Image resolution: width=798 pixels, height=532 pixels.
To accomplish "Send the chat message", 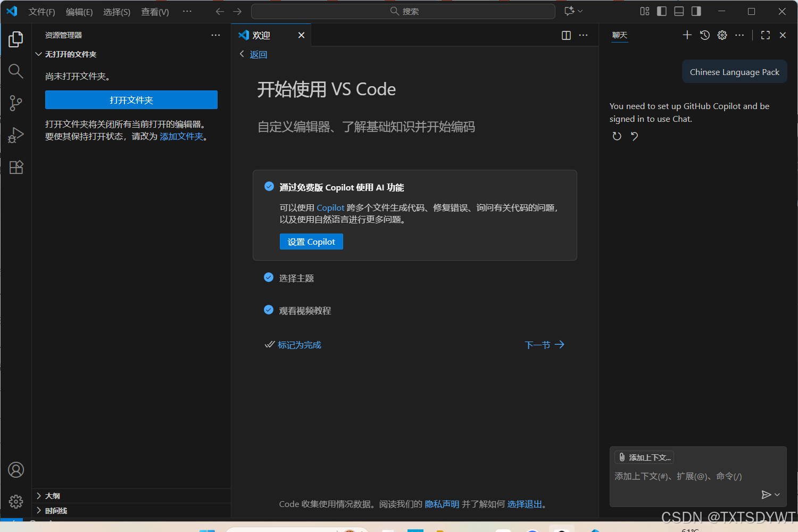I will [x=766, y=495].
